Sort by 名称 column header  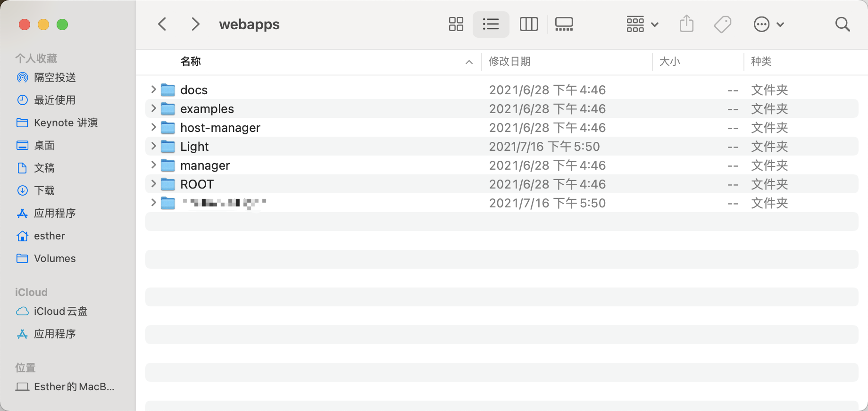tap(191, 61)
